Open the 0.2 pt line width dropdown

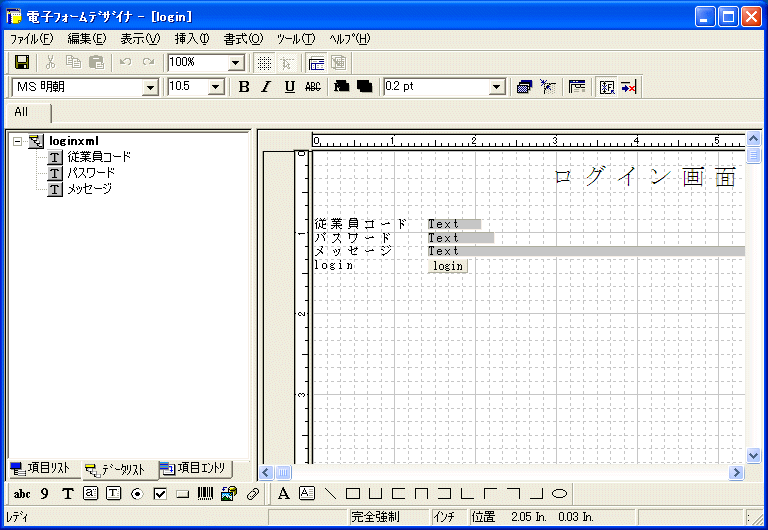point(497,87)
